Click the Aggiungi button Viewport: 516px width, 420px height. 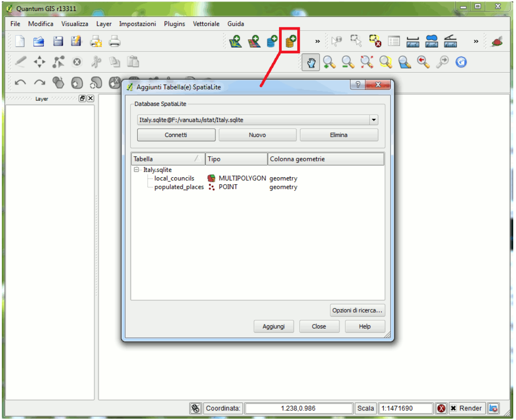coord(274,326)
